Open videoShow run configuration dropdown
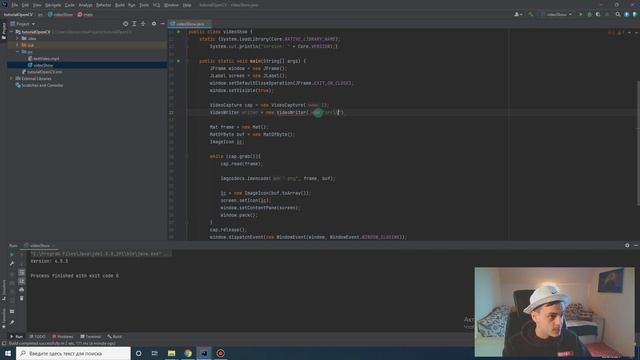 click(556, 14)
